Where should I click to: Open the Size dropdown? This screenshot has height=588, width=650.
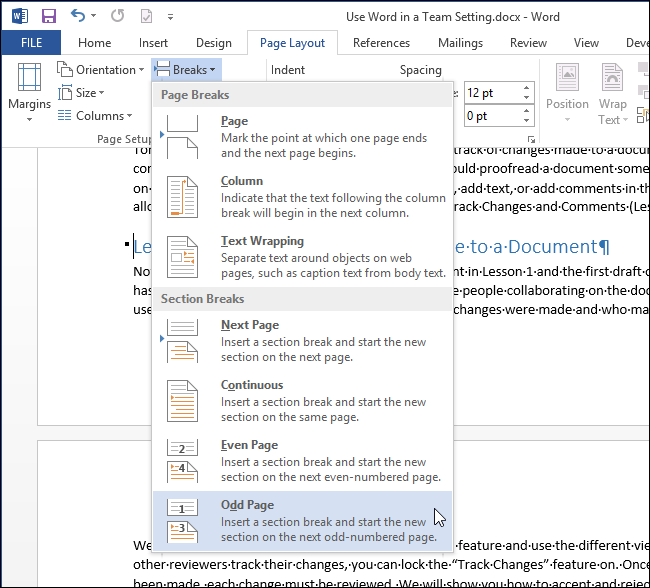pos(88,93)
